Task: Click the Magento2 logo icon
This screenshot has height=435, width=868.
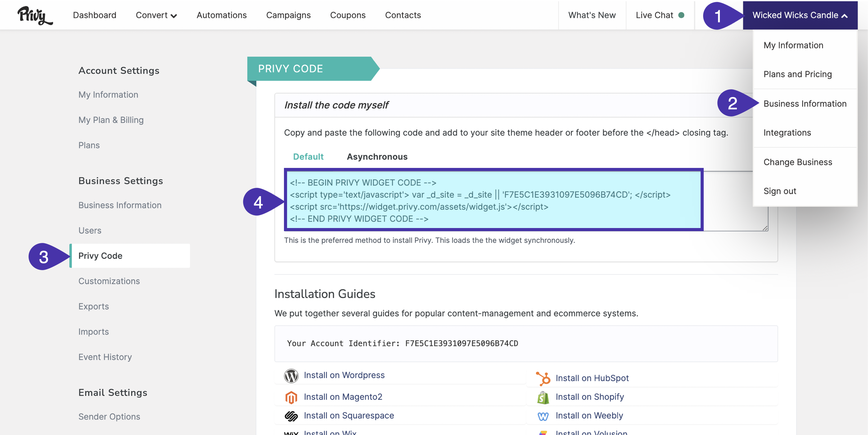Action: click(291, 397)
